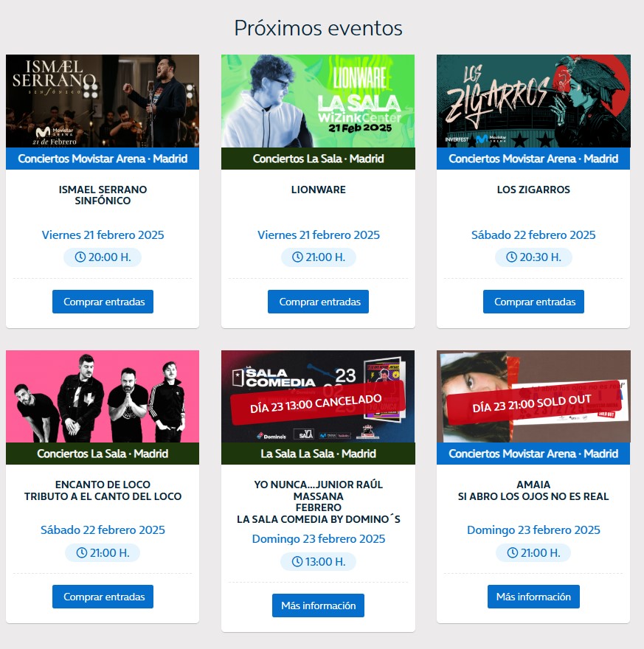Viewport: 644px width, 649px height.
Task: Buy tickets for Ismael Serrano Sinfónico
Action: (x=103, y=302)
